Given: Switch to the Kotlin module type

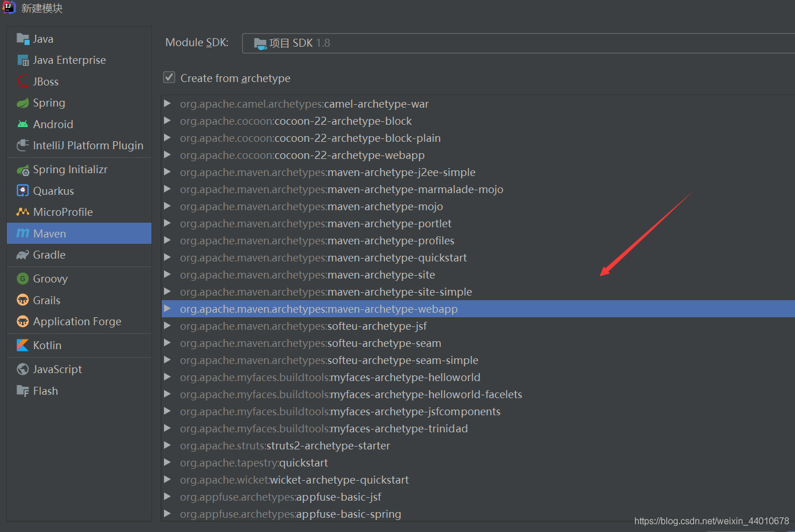Looking at the screenshot, I should (x=79, y=345).
